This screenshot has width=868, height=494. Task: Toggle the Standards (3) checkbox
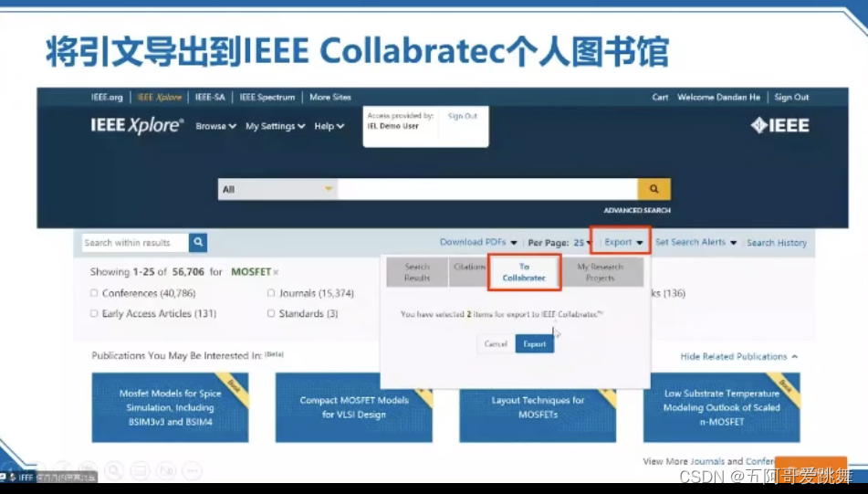coord(271,313)
